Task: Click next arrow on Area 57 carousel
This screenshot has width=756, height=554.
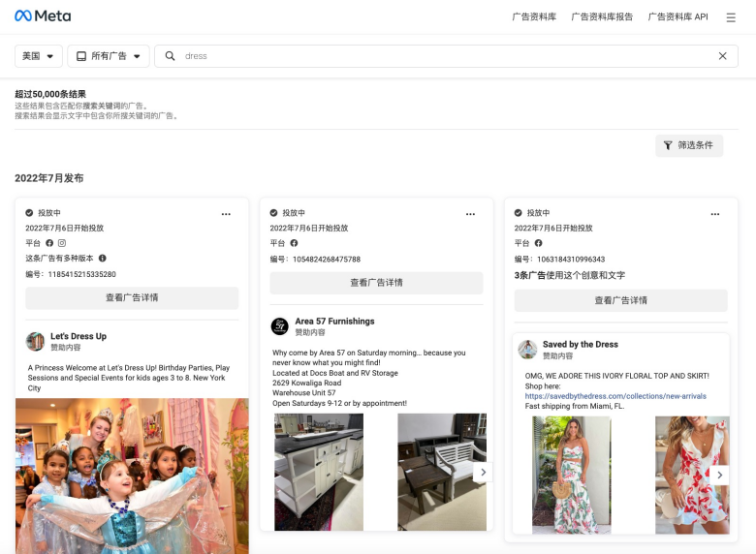Action: tap(483, 472)
